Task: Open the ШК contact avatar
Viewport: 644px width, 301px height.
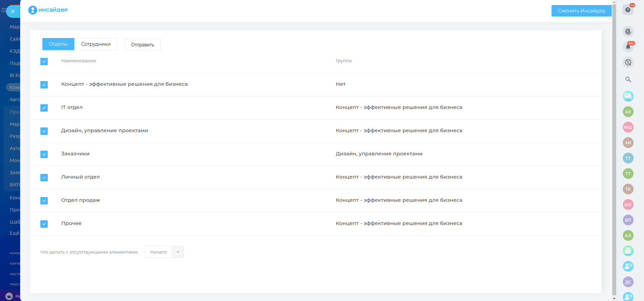Action: [628, 204]
